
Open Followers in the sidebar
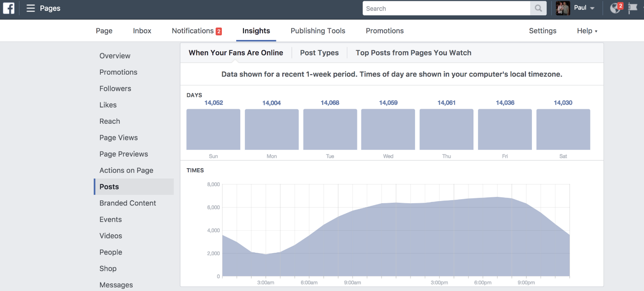pos(115,89)
